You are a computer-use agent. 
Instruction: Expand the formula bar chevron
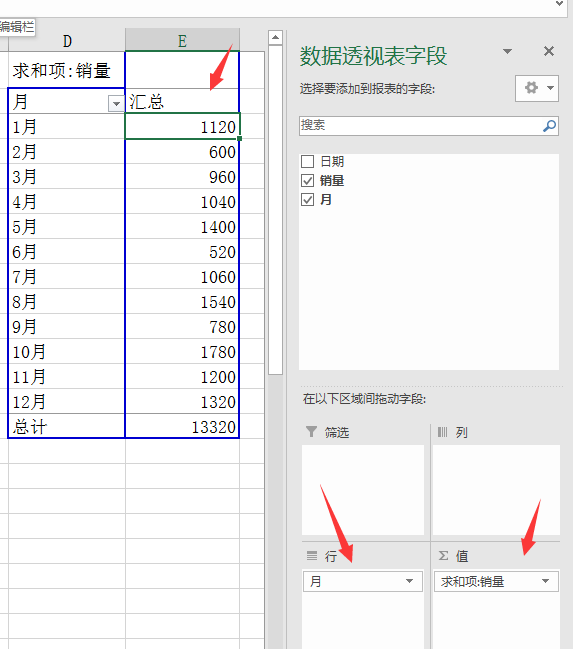coord(559,4)
